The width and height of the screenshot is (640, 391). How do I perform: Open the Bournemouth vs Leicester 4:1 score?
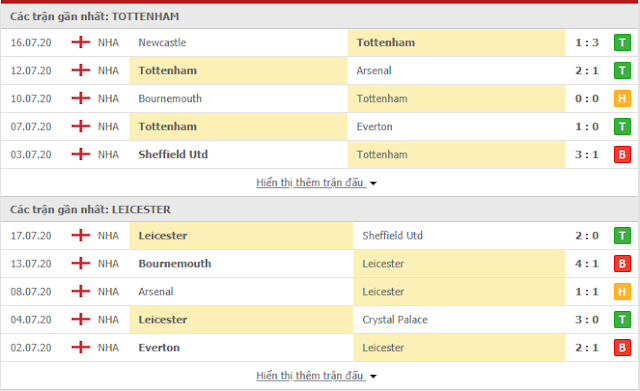587,264
